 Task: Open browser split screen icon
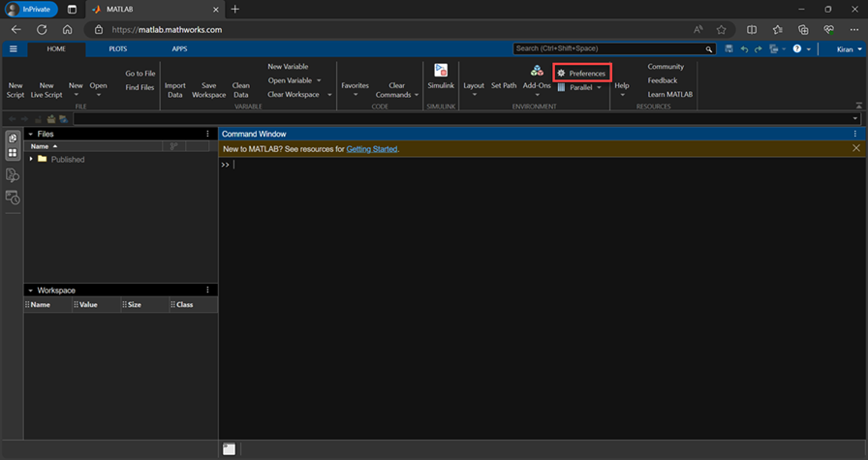tap(752, 30)
